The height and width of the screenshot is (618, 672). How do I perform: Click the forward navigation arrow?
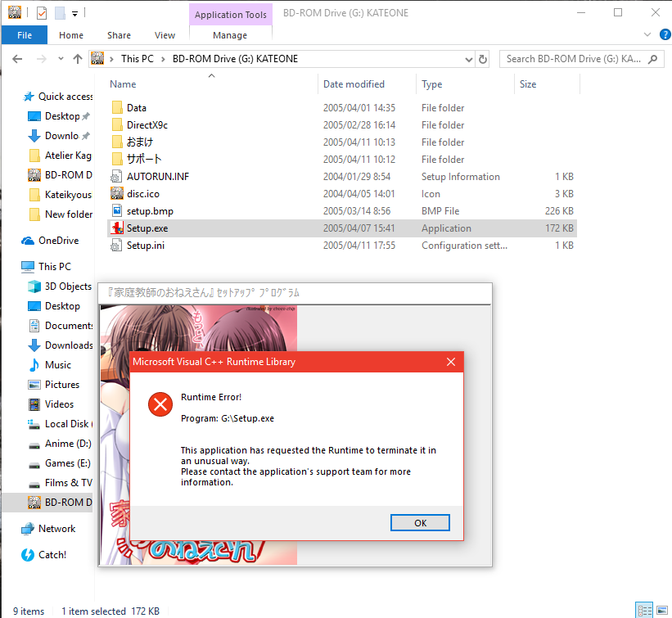[x=42, y=59]
